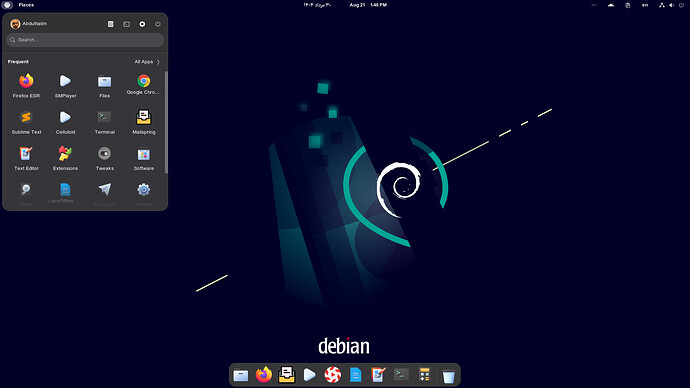Open SMPlayer from the app menu

65,86
